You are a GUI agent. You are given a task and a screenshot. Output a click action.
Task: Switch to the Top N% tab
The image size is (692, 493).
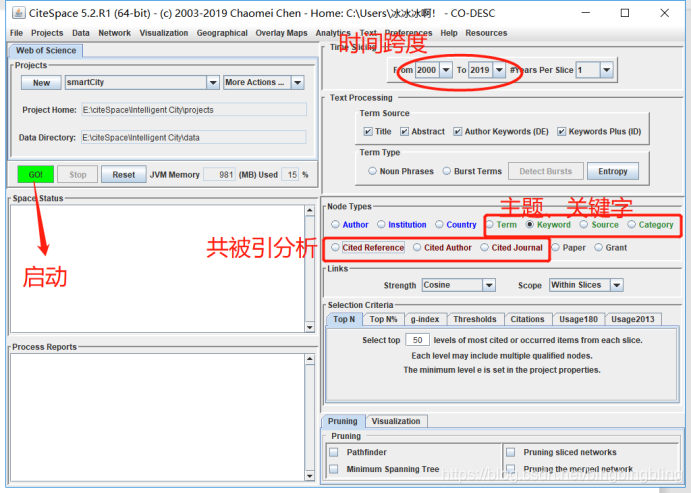coord(384,319)
